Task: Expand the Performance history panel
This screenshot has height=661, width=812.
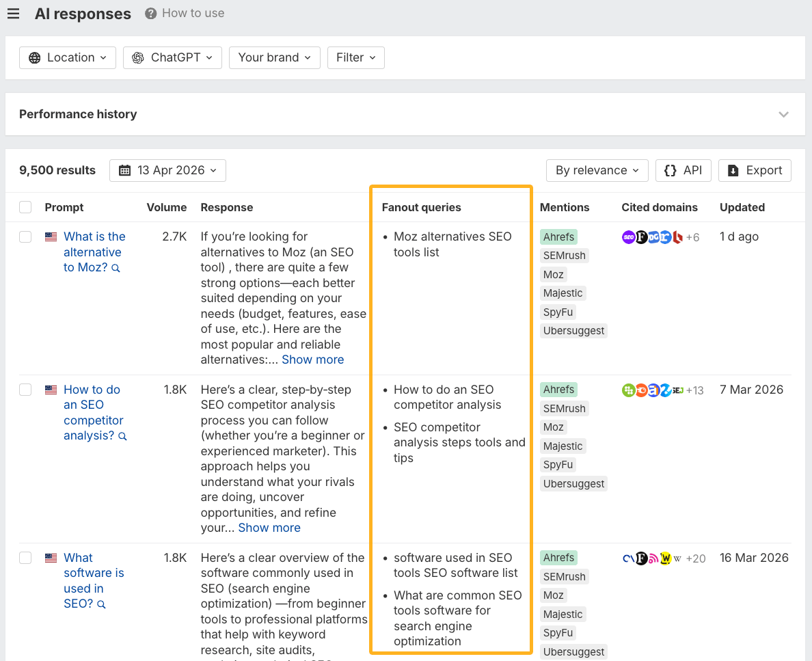Action: [783, 114]
